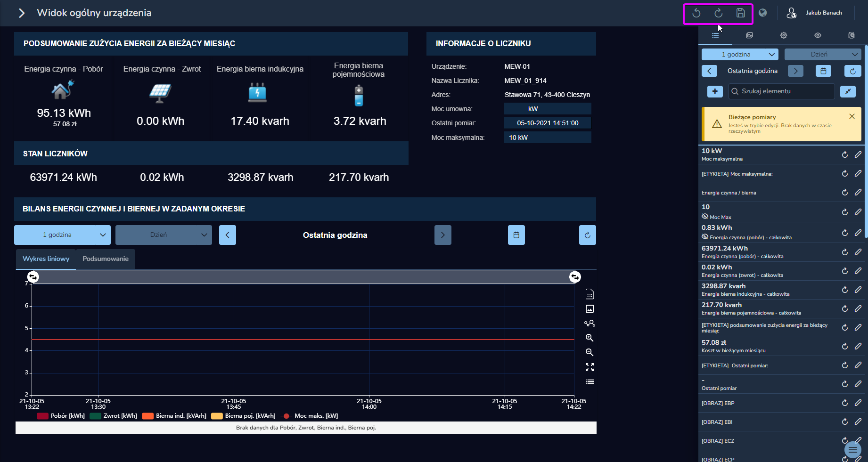Switch to the images panel tab

[x=749, y=35]
